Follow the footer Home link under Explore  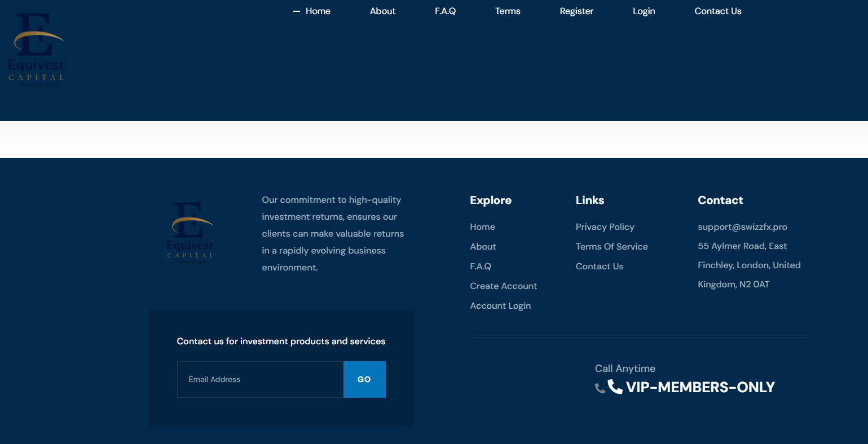[482, 227]
